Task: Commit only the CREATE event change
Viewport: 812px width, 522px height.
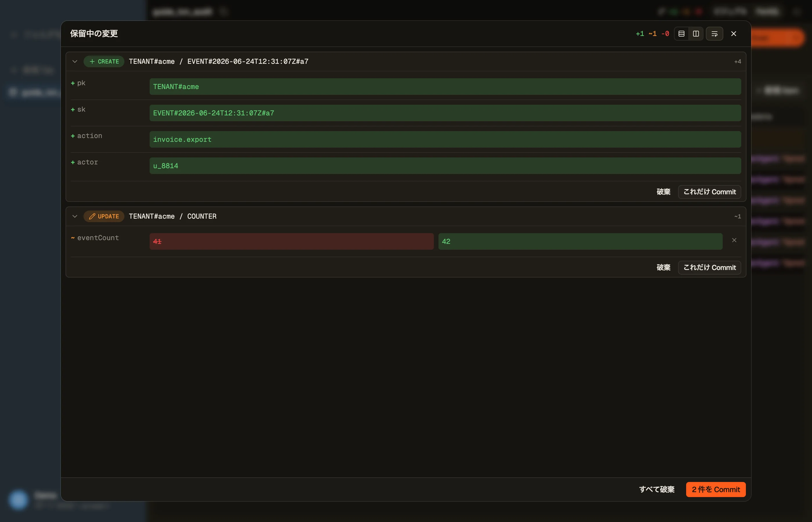Action: tap(709, 192)
